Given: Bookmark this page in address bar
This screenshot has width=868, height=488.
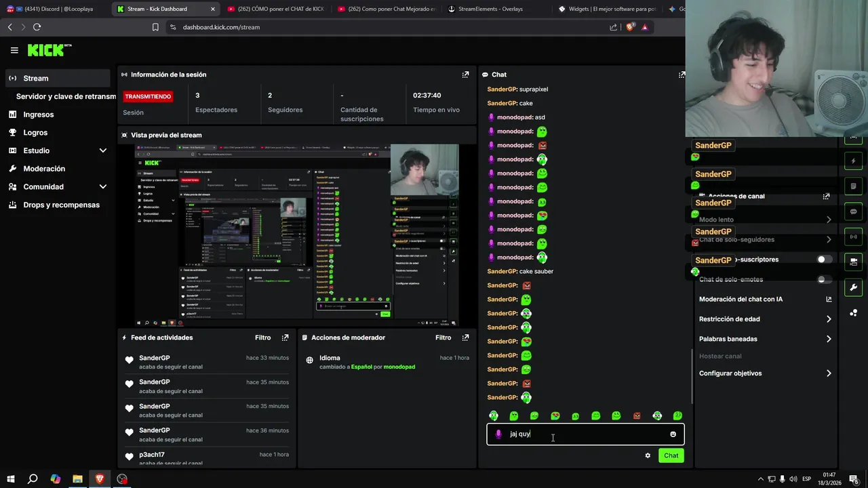Looking at the screenshot, I should 155,27.
